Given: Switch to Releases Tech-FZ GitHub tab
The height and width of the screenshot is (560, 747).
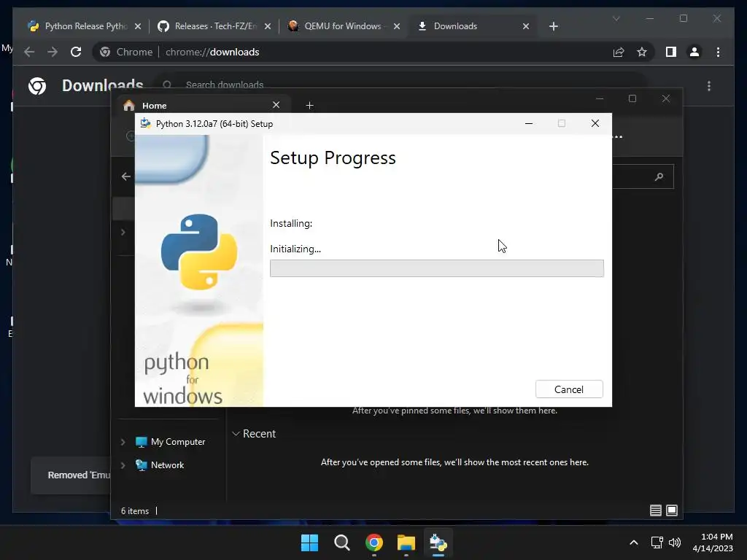Looking at the screenshot, I should coord(215,26).
